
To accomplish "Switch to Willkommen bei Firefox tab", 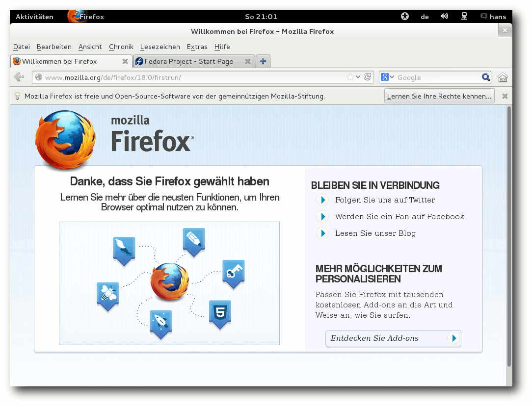I will point(71,61).
